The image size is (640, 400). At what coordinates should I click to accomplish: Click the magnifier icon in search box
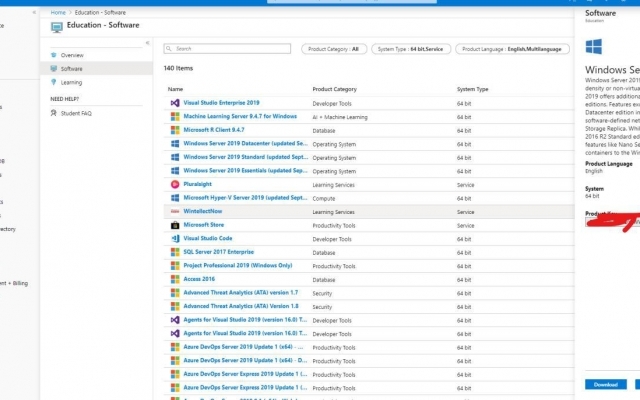coord(169,49)
